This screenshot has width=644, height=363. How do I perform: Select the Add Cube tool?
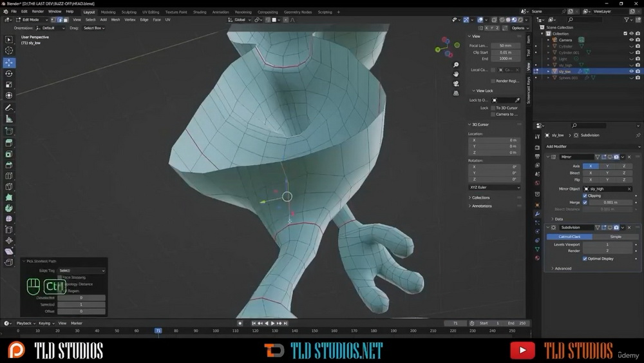8,131
